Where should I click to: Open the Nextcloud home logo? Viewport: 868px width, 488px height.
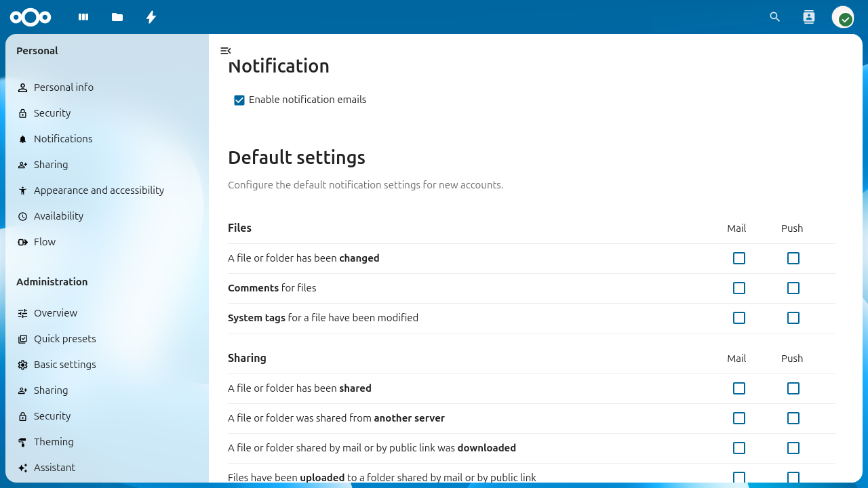pyautogui.click(x=31, y=17)
